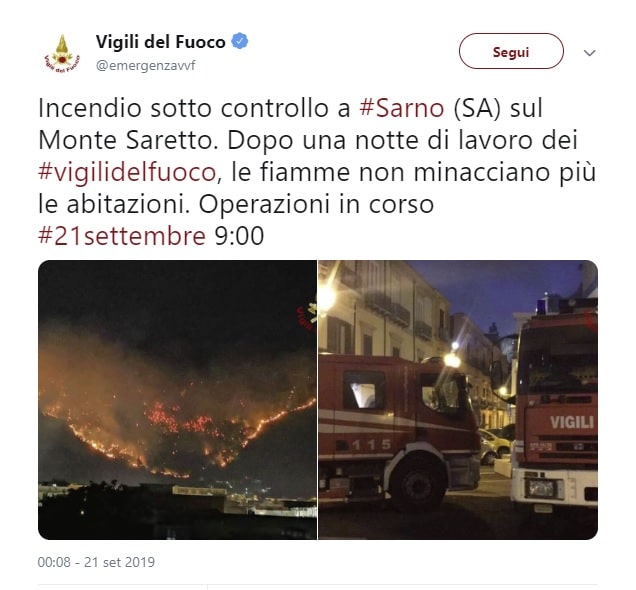Open the fire trucks street photo
636x590 pixels.
point(458,400)
